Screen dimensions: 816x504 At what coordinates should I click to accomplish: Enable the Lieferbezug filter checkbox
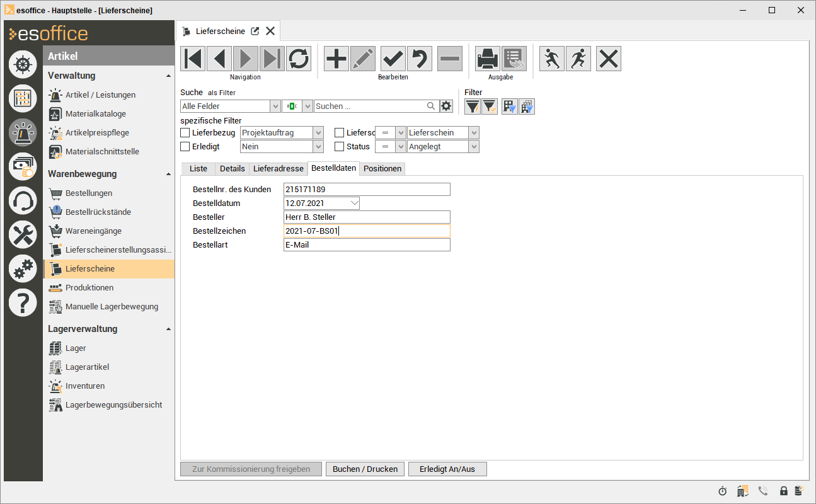click(x=185, y=133)
